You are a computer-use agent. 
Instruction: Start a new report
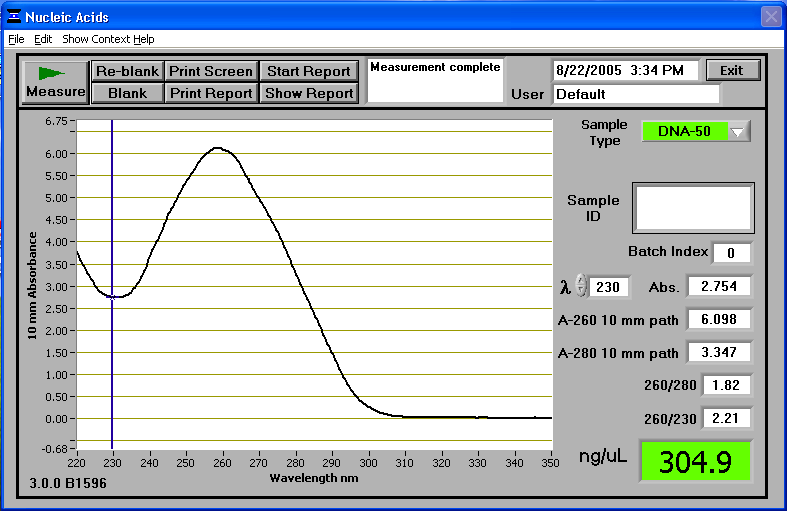pos(308,71)
